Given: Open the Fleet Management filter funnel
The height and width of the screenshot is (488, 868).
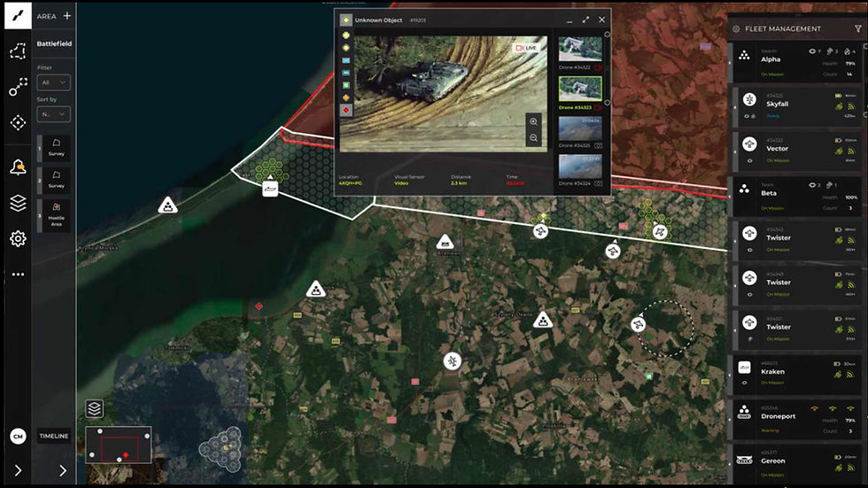Looking at the screenshot, I should [858, 28].
